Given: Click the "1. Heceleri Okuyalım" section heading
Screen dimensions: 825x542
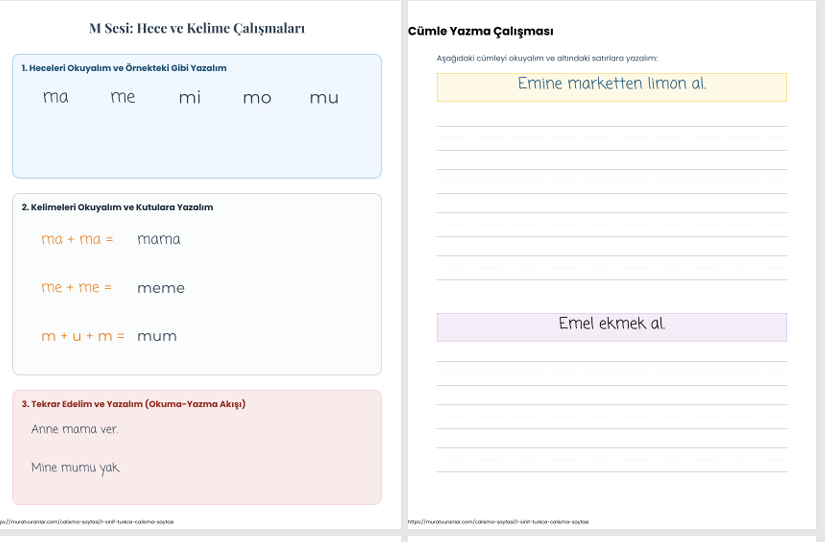Looking at the screenshot, I should point(124,68).
